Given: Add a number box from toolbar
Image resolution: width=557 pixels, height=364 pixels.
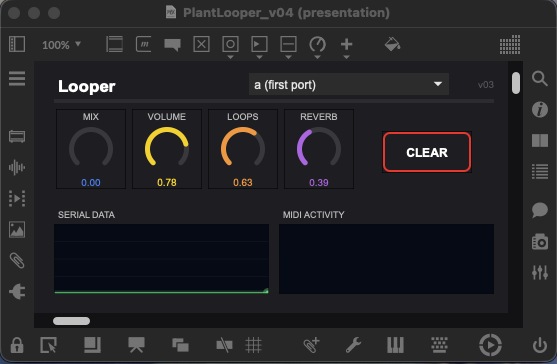Looking at the screenshot, I should click(x=259, y=44).
